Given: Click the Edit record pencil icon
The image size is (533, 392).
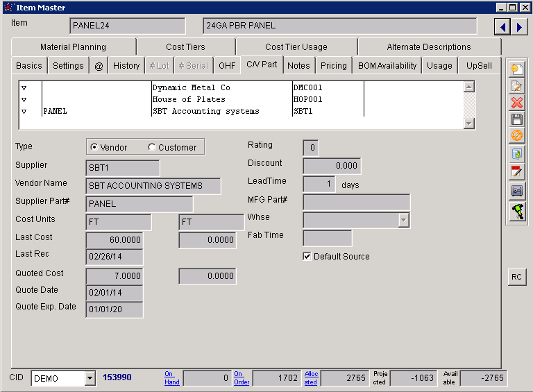Looking at the screenshot, I should pos(516,86).
